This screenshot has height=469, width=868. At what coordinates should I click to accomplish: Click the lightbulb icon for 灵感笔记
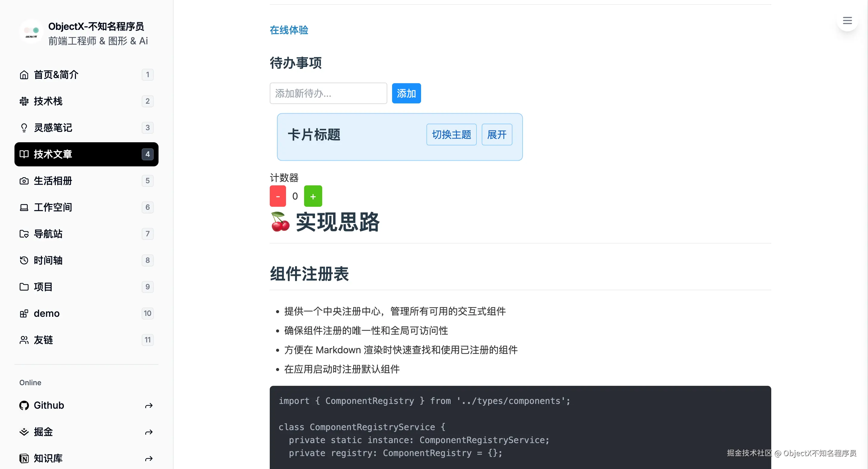tap(24, 128)
